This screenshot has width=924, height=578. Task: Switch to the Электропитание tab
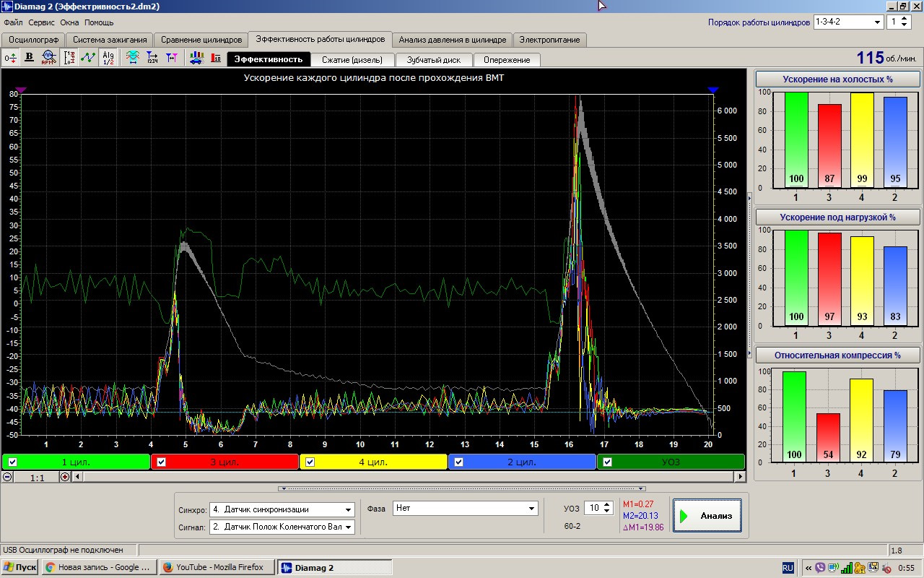click(x=549, y=40)
